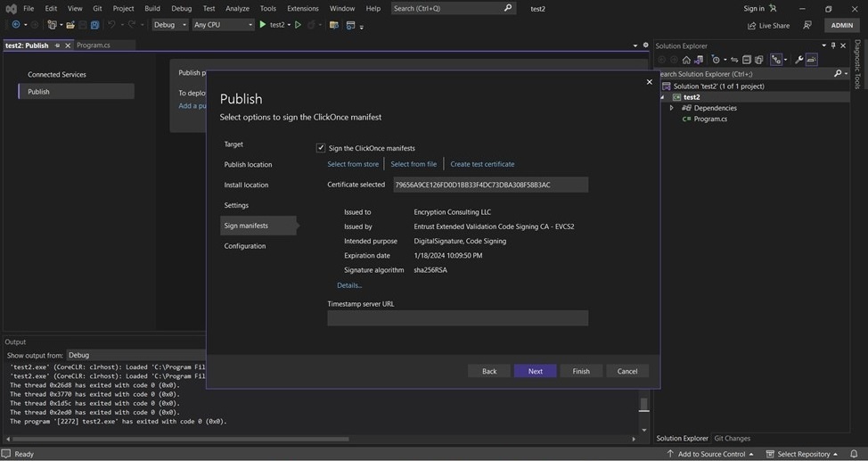The width and height of the screenshot is (868, 461).
Task: Pin the test2: Publish tab
Action: (57, 45)
